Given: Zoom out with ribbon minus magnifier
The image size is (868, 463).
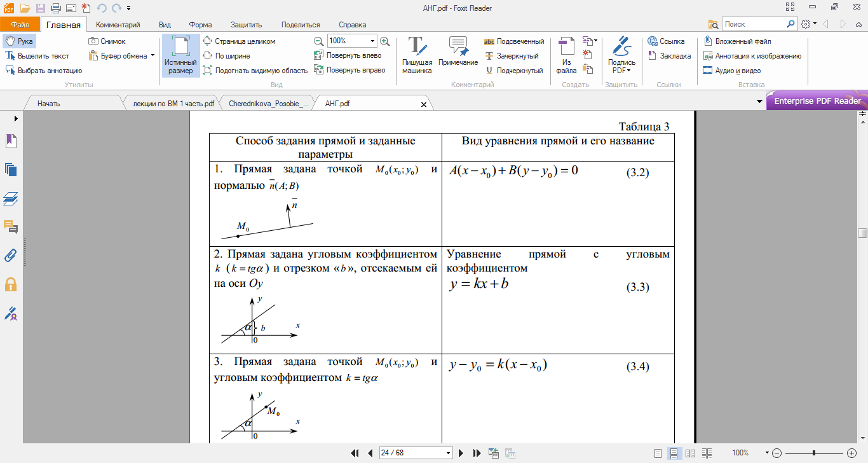Looking at the screenshot, I should (x=318, y=41).
